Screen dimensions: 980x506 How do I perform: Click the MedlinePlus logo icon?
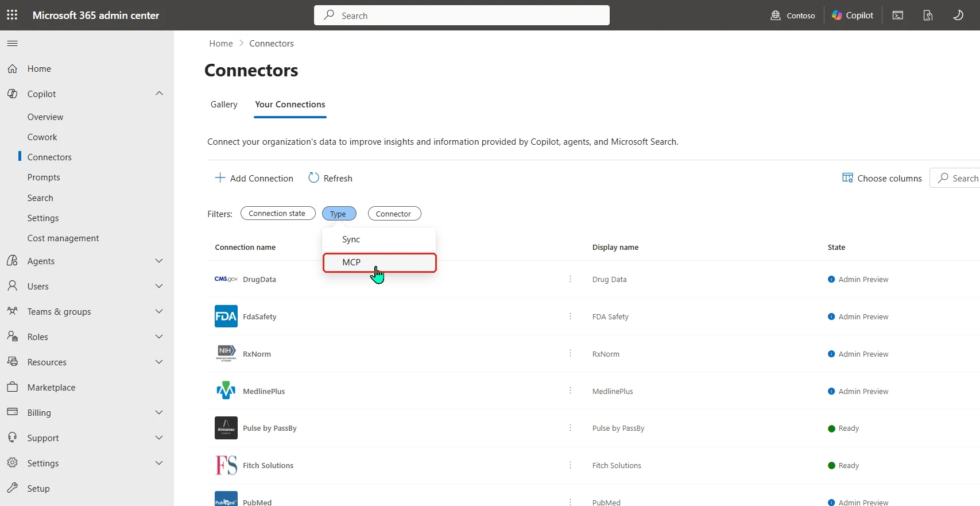tap(226, 391)
